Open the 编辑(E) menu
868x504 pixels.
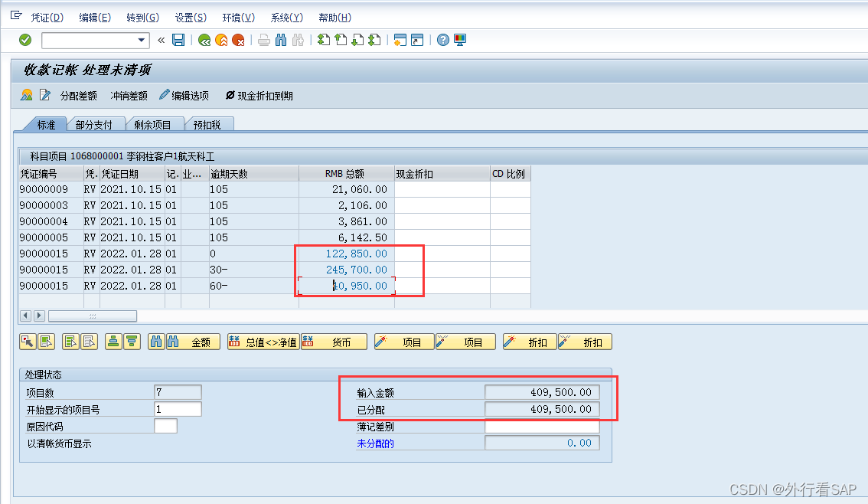[95, 18]
